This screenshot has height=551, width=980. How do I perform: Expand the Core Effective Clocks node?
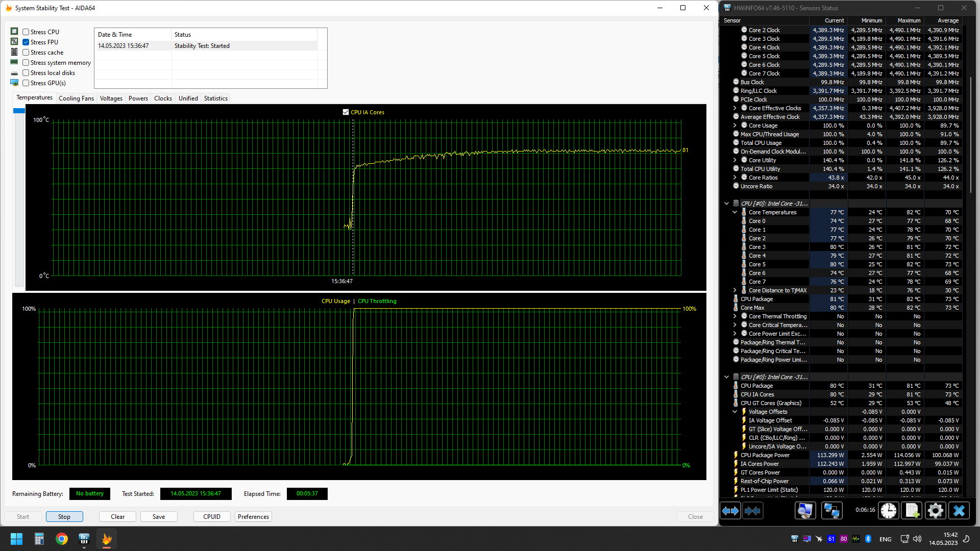[x=735, y=108]
